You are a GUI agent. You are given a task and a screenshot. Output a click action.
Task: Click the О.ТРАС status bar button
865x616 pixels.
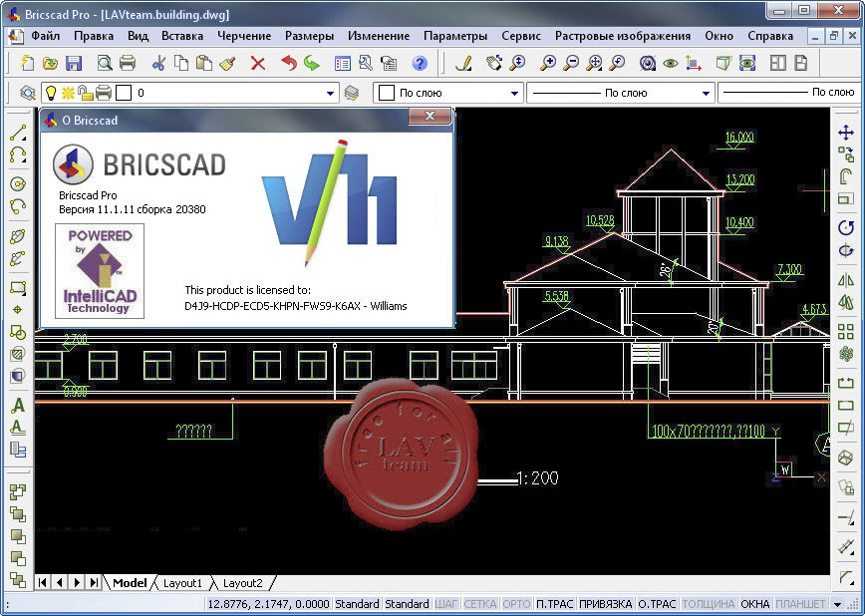(657, 604)
